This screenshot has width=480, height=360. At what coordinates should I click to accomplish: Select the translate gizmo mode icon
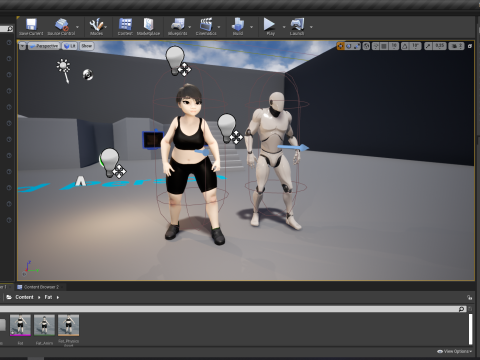pyautogui.click(x=340, y=46)
